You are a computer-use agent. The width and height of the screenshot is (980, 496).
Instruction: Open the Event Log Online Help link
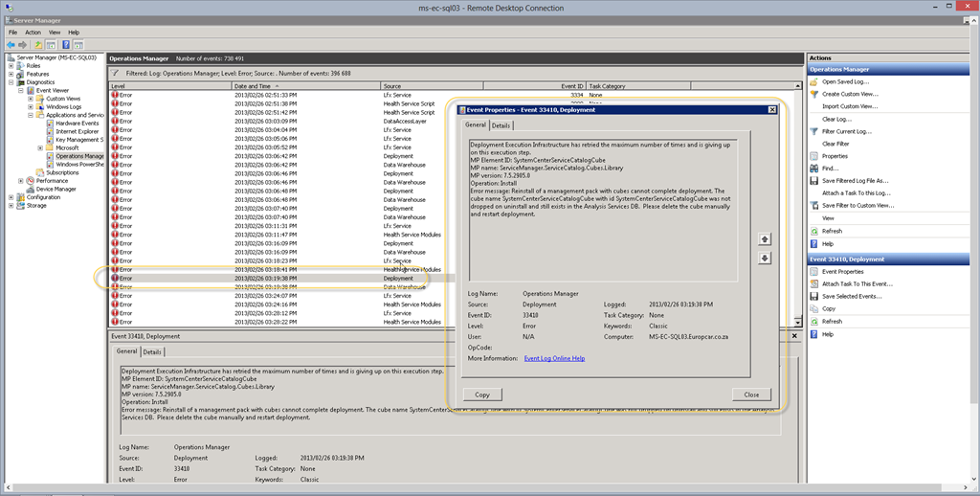554,358
